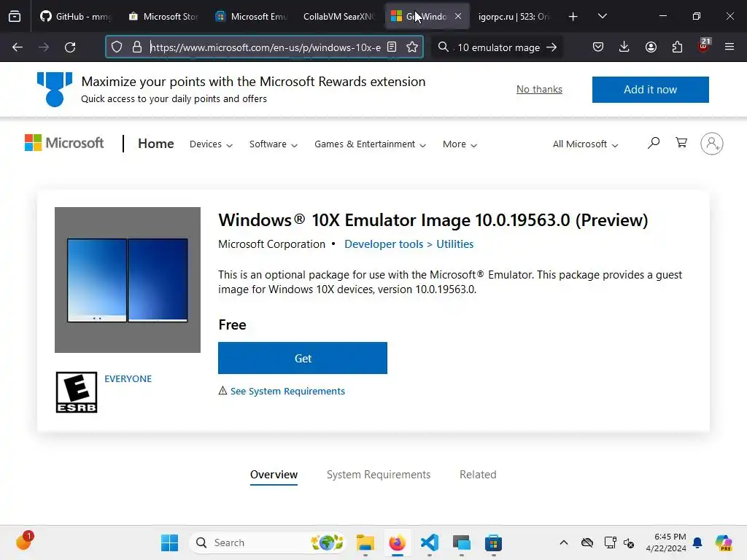Click the notification bell in system tray

(698, 542)
